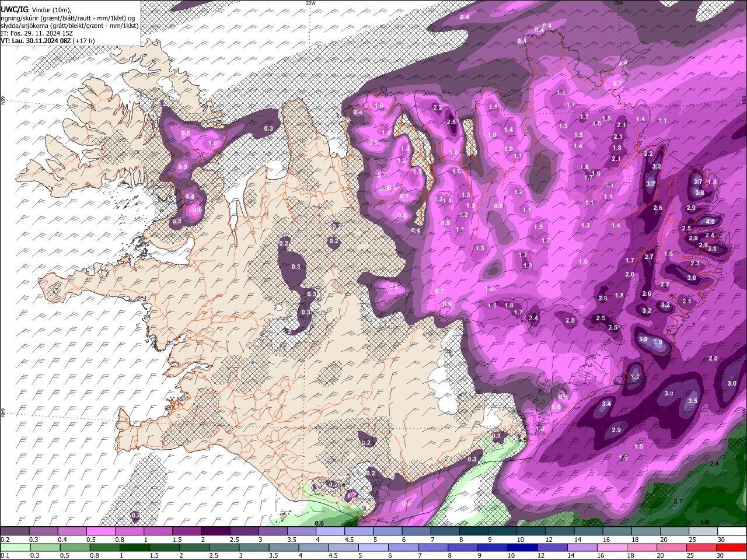Click the 2.3 precipitation value on the map
This screenshot has height=560, width=747.
tap(695, 264)
